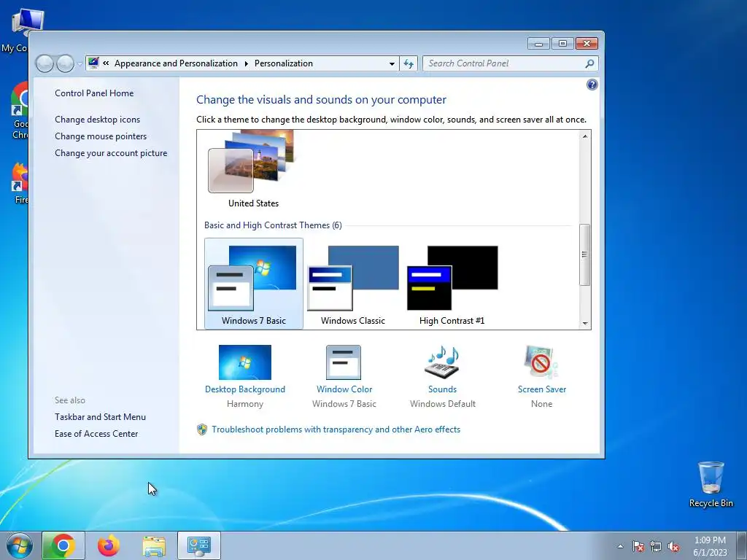Open the recent pages dropdown arrow
The width and height of the screenshot is (747, 560).
[80, 63]
